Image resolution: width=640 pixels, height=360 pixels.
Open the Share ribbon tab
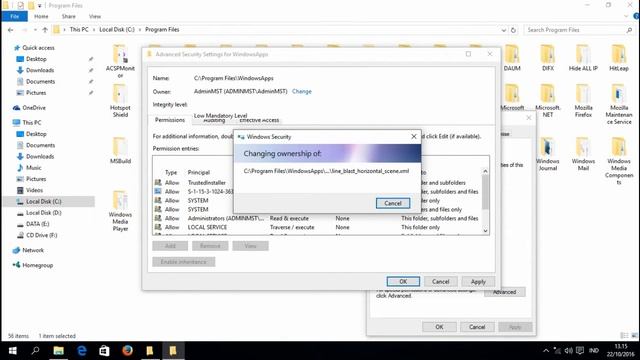pos(69,16)
